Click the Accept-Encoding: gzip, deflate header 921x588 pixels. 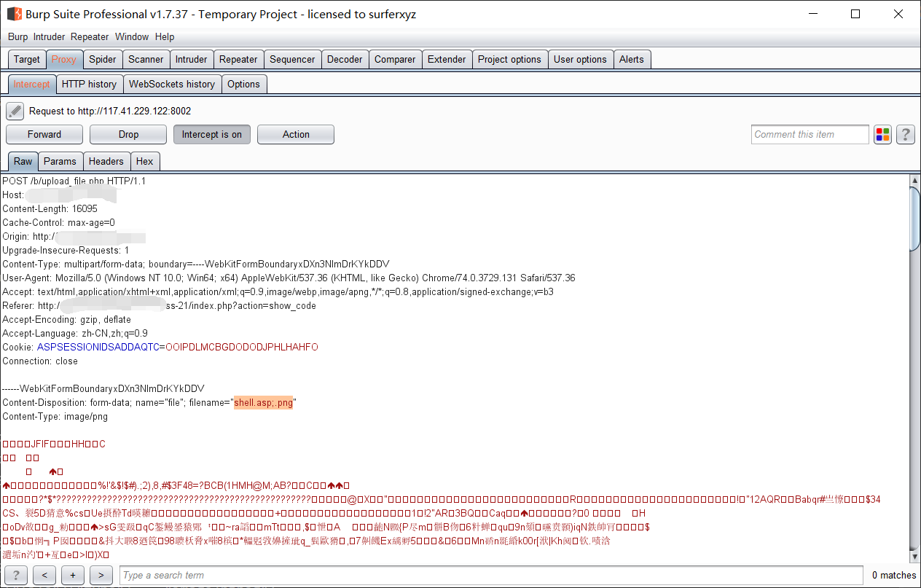[x=67, y=319]
